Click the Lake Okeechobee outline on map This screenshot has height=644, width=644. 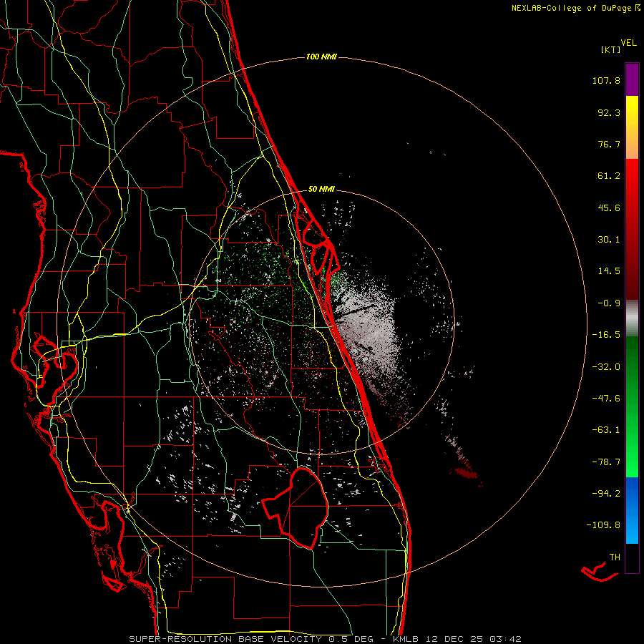pyautogui.click(x=295, y=507)
